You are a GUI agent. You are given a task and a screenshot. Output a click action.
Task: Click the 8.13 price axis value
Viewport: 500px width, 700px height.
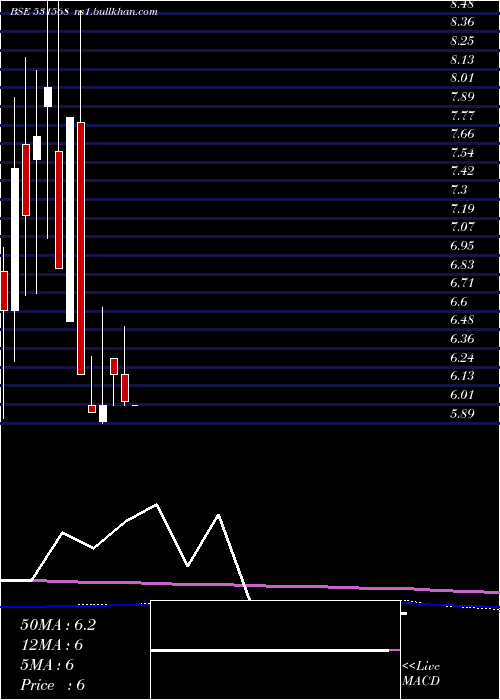click(x=462, y=59)
